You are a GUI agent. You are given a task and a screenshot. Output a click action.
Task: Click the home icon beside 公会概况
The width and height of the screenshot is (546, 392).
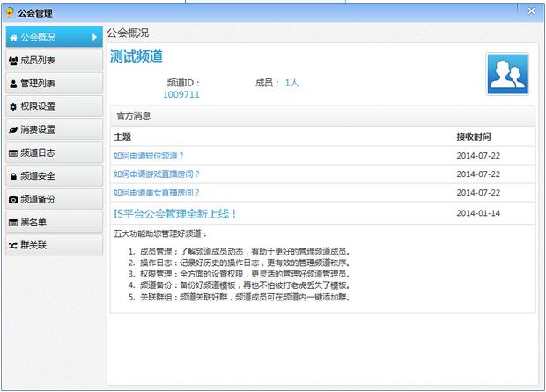(13, 38)
